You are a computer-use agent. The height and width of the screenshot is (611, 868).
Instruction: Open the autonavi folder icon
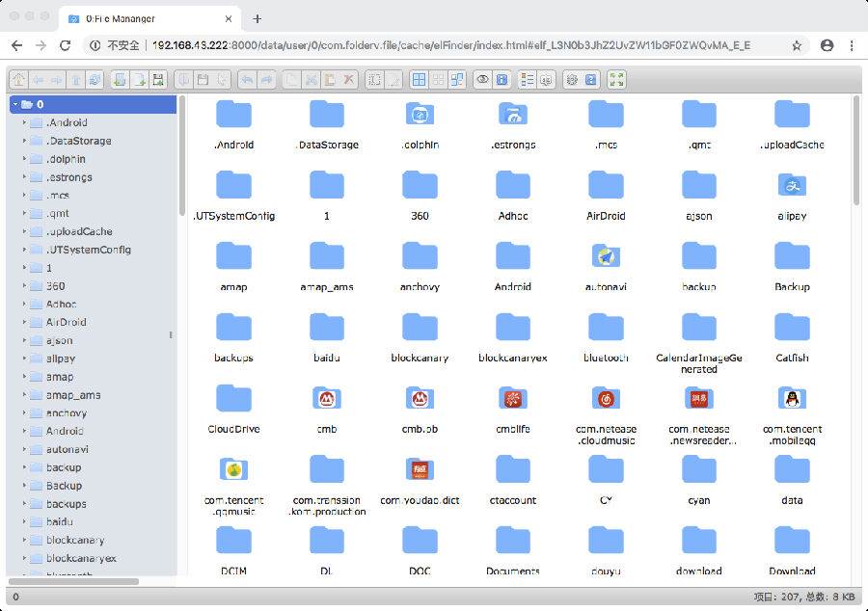[606, 256]
